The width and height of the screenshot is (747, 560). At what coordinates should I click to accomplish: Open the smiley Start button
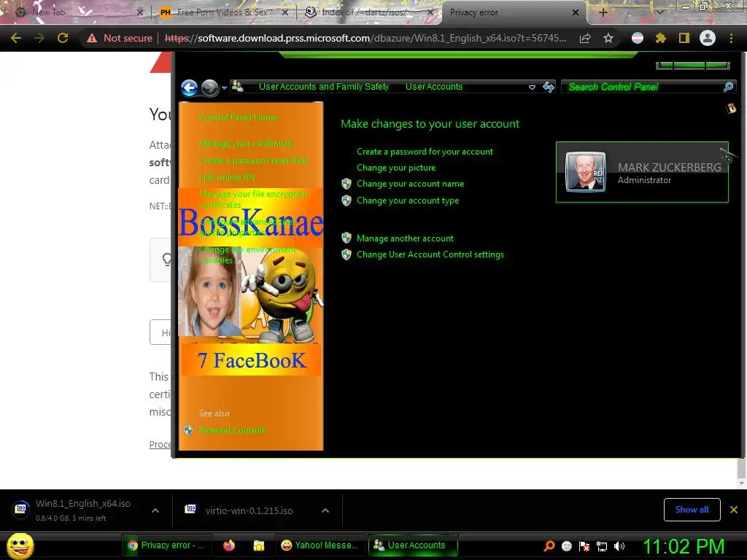tap(20, 545)
